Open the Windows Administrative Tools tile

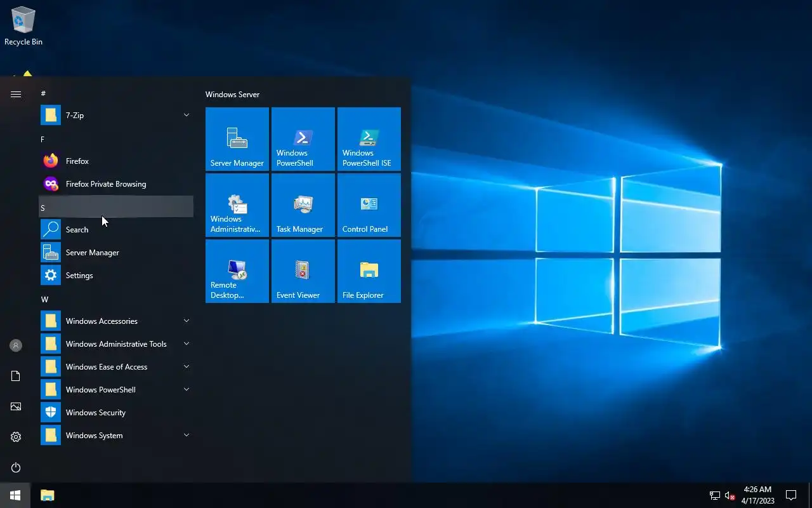[x=237, y=205]
